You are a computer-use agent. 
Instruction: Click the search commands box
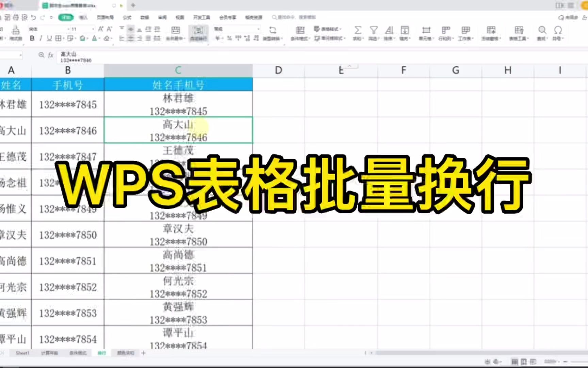(294, 17)
